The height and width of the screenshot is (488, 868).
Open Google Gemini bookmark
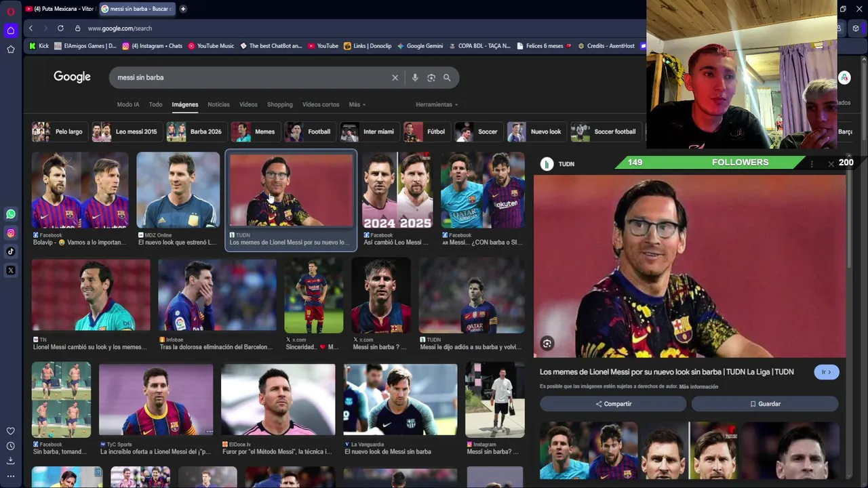tap(420, 46)
